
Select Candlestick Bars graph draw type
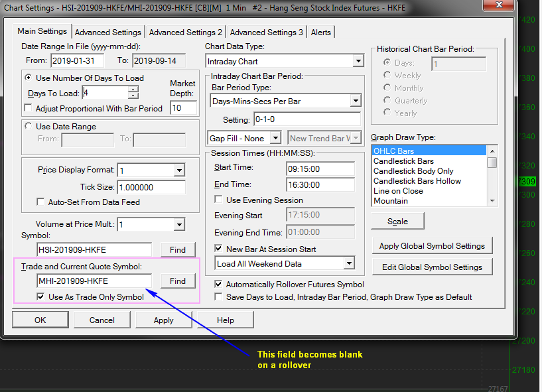pyautogui.click(x=429, y=161)
